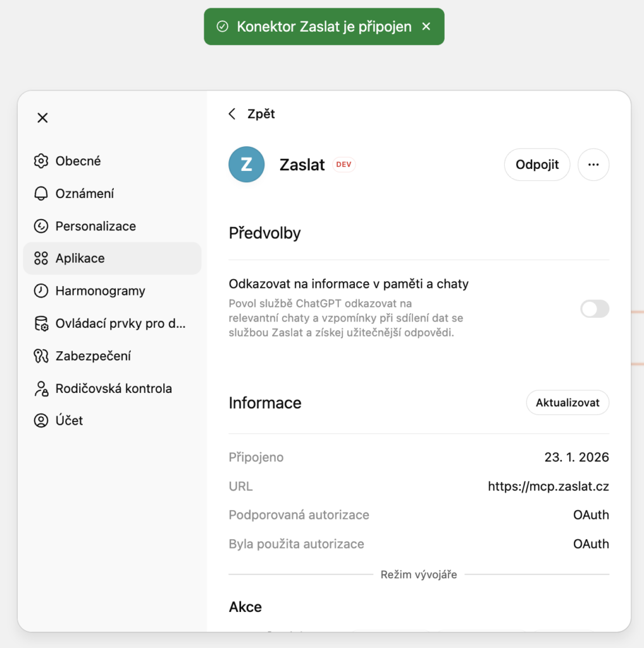This screenshot has height=648, width=644.
Task: Click the Zaslat avatar with letter Z
Action: tap(247, 165)
